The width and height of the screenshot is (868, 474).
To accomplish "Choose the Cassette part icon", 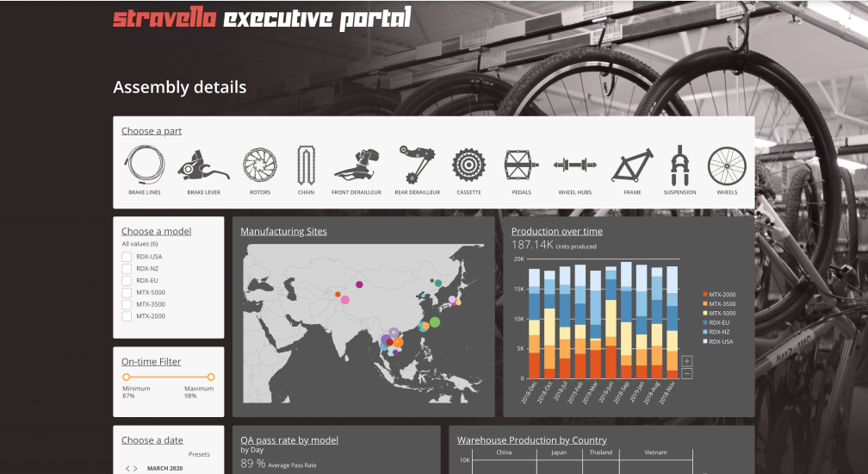I will [468, 165].
